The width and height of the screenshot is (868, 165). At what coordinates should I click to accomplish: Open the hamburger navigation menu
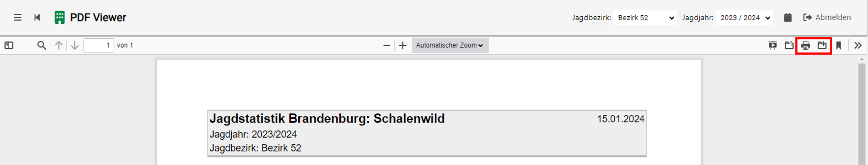click(18, 18)
